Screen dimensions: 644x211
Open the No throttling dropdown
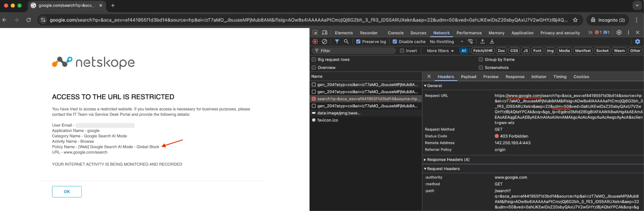click(x=446, y=42)
